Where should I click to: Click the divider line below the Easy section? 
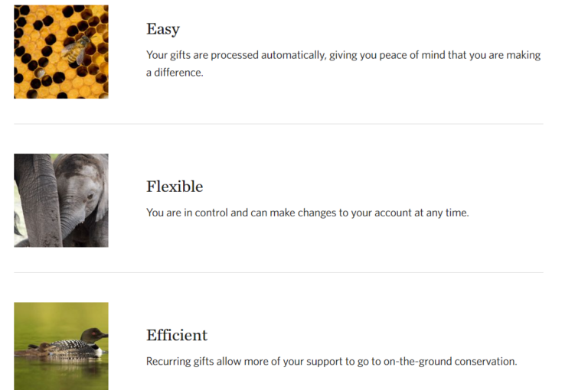tap(278, 124)
